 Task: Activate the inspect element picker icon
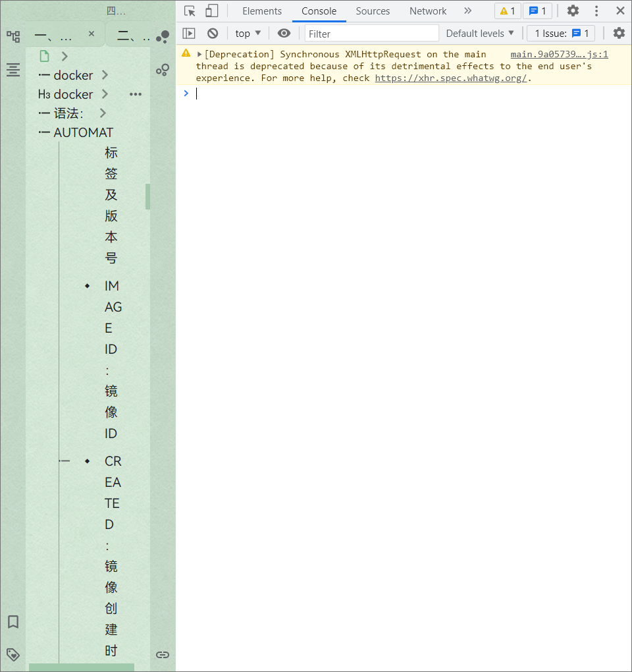click(190, 11)
